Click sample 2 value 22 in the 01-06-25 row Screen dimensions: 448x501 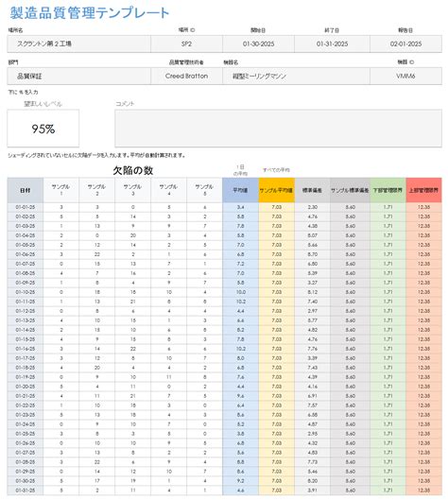pyautogui.click(x=96, y=254)
